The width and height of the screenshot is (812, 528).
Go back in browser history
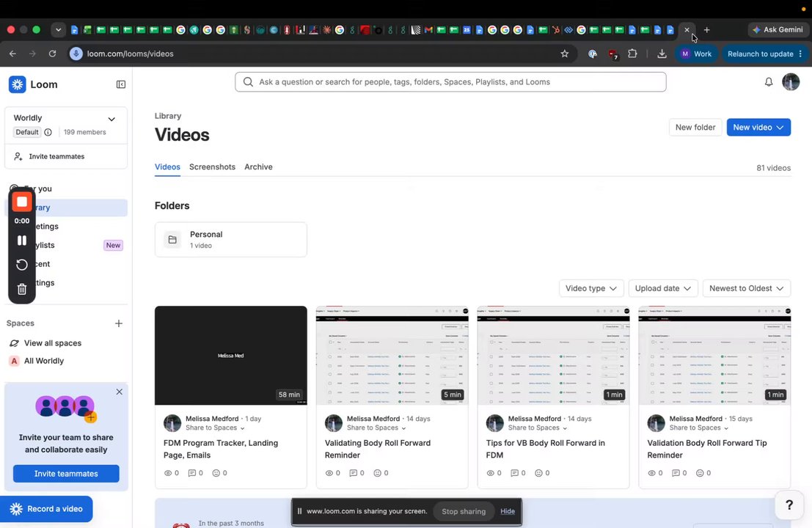[13, 54]
